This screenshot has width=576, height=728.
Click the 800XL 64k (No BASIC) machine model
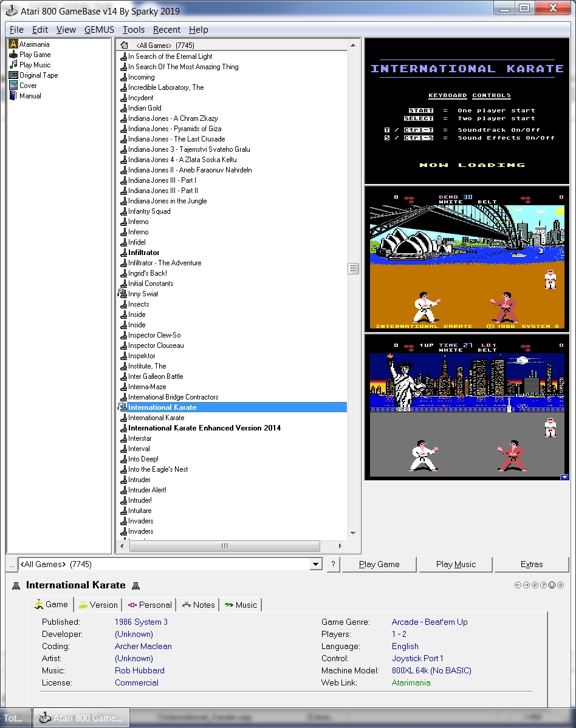click(x=431, y=670)
